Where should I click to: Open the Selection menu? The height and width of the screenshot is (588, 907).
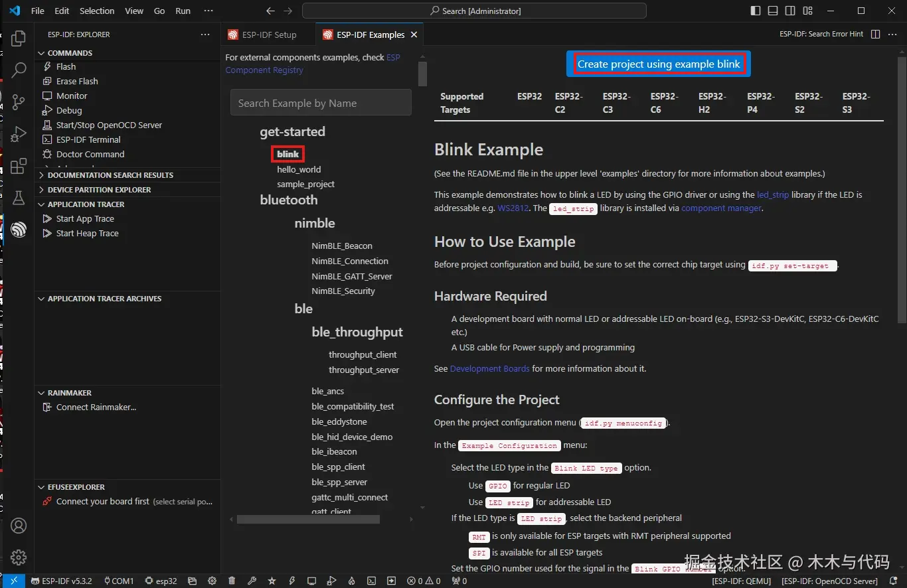coord(97,11)
